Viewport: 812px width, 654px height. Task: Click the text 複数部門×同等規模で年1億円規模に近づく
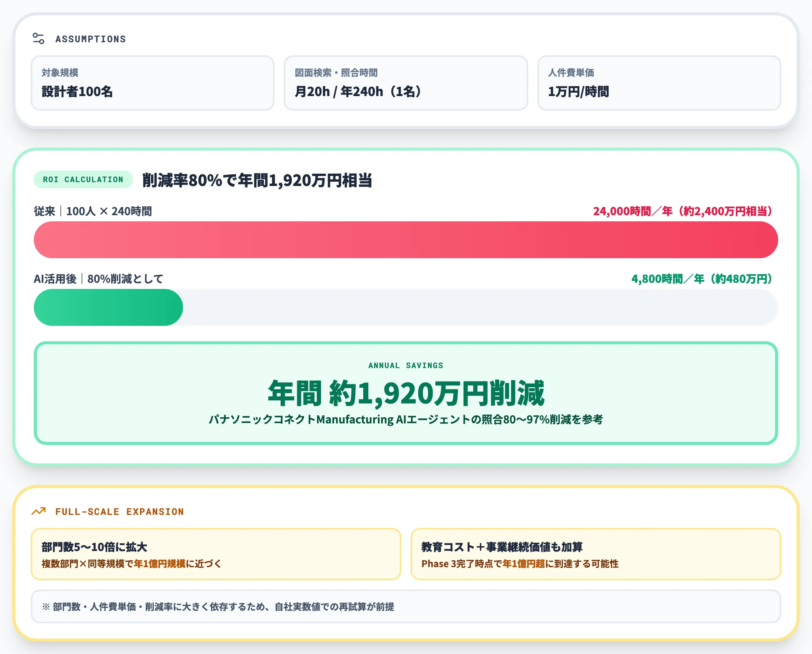click(132, 564)
